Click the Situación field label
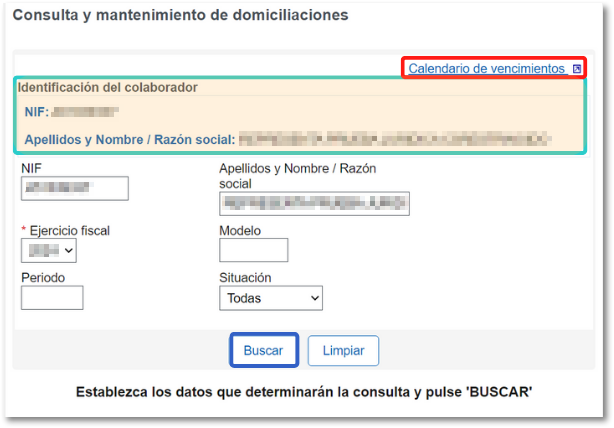Viewport: 614px width, 428px height. point(245,277)
